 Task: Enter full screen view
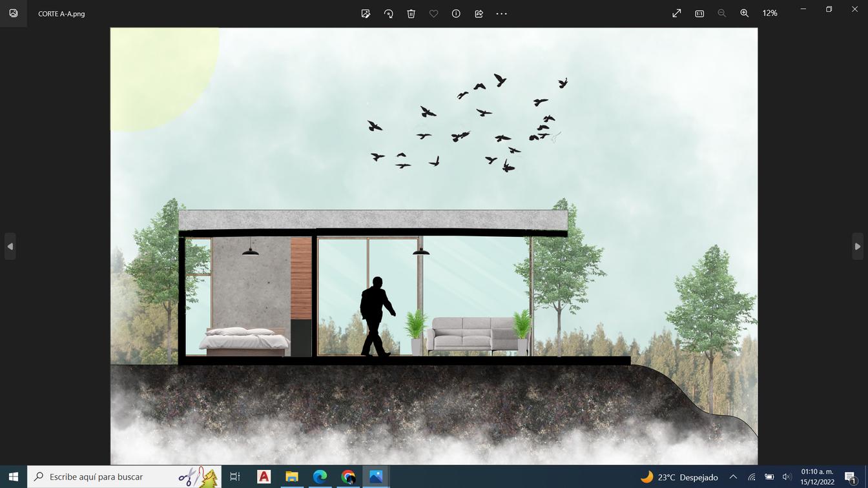(x=676, y=13)
